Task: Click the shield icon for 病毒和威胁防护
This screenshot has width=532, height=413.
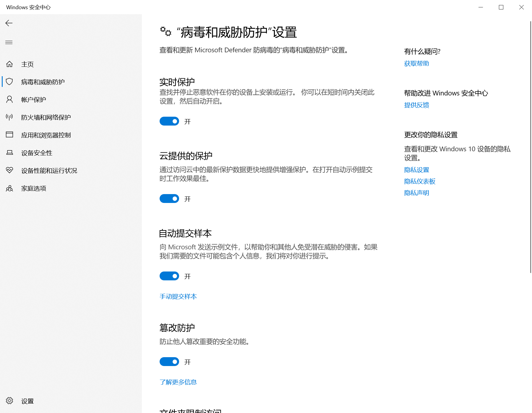Action: (9, 82)
